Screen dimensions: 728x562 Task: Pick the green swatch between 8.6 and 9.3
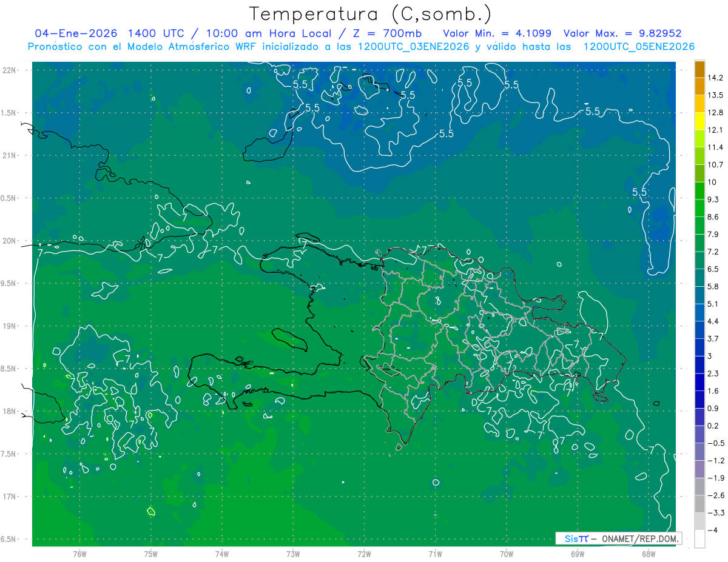(x=699, y=208)
